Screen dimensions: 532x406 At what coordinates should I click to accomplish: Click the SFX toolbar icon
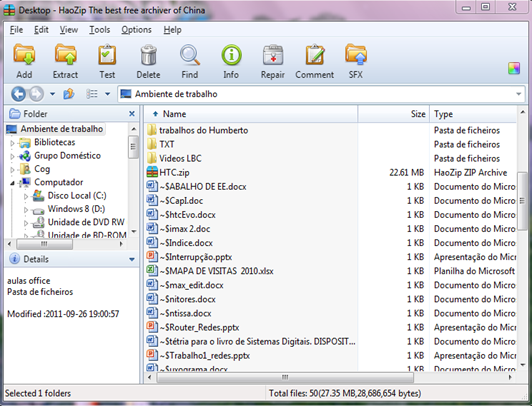(356, 55)
